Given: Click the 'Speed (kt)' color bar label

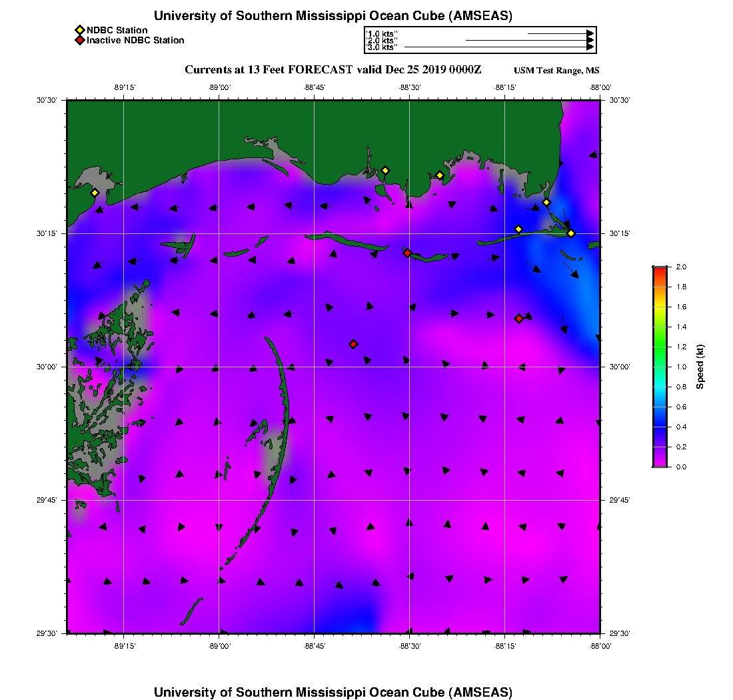Looking at the screenshot, I should 700,367.
